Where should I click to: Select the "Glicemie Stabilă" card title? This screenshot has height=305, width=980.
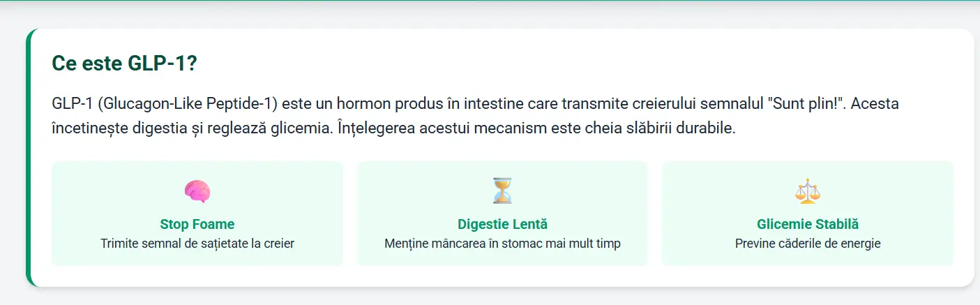(808, 224)
